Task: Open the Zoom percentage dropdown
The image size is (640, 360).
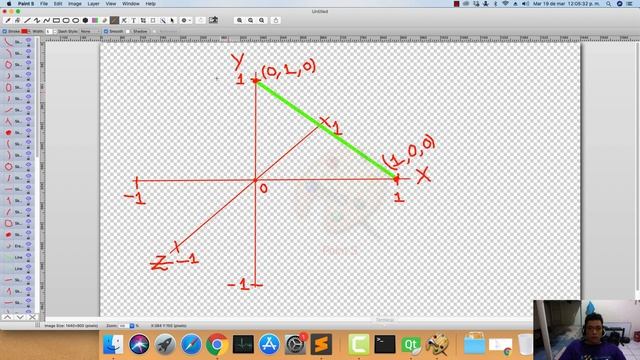Action: 132,326
